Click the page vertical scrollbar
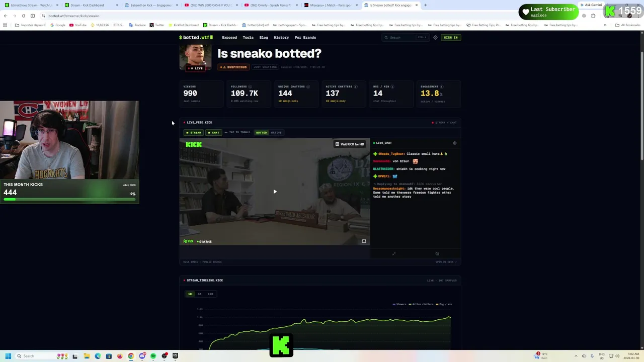The width and height of the screenshot is (644, 362). click(x=641, y=106)
